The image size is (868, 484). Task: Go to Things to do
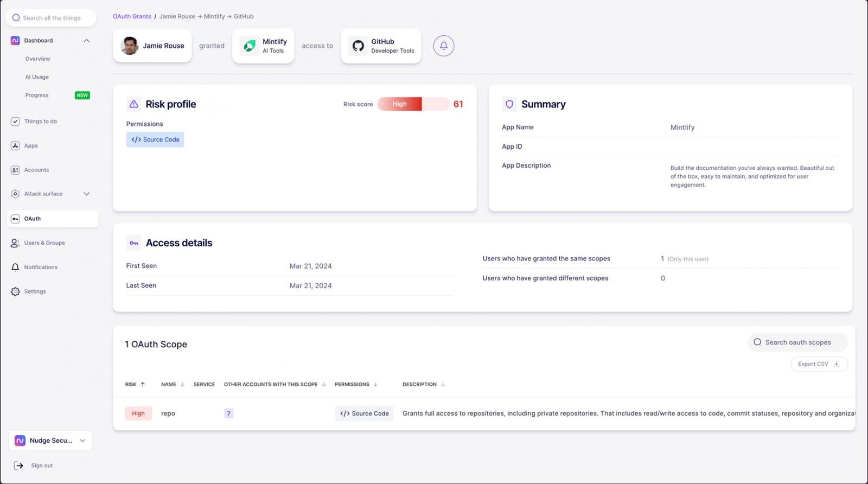pos(41,122)
